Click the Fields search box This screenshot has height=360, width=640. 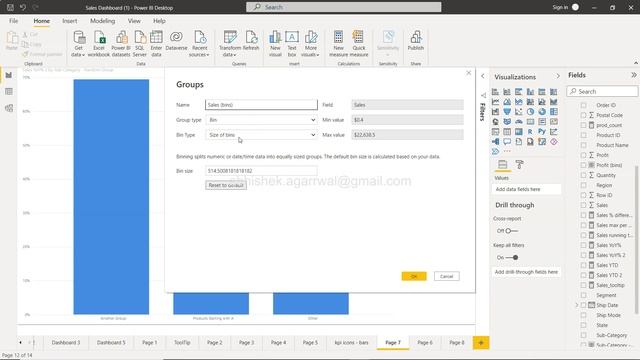point(602,91)
